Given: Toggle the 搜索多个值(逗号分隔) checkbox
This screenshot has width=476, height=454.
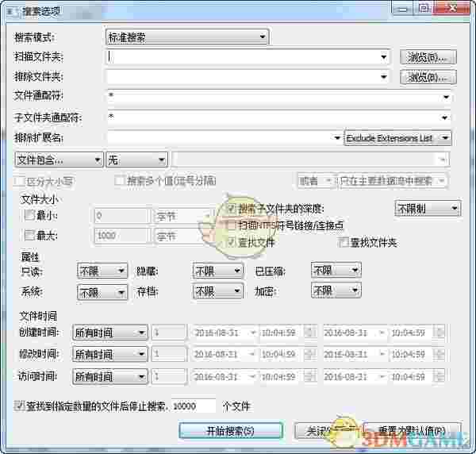Looking at the screenshot, I should [119, 181].
